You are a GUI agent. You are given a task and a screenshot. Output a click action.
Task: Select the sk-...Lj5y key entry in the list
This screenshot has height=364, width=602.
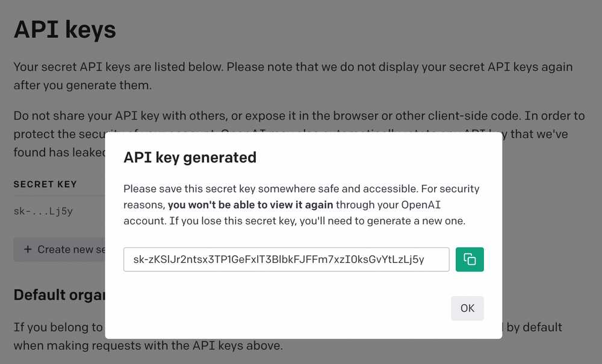click(43, 211)
